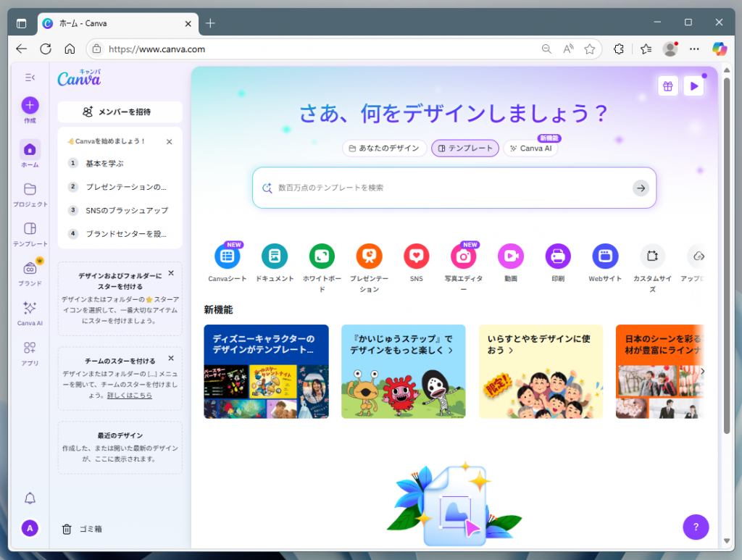742x560 pixels.
Task: Select the プレゼンテーション icon
Action: [x=369, y=256]
